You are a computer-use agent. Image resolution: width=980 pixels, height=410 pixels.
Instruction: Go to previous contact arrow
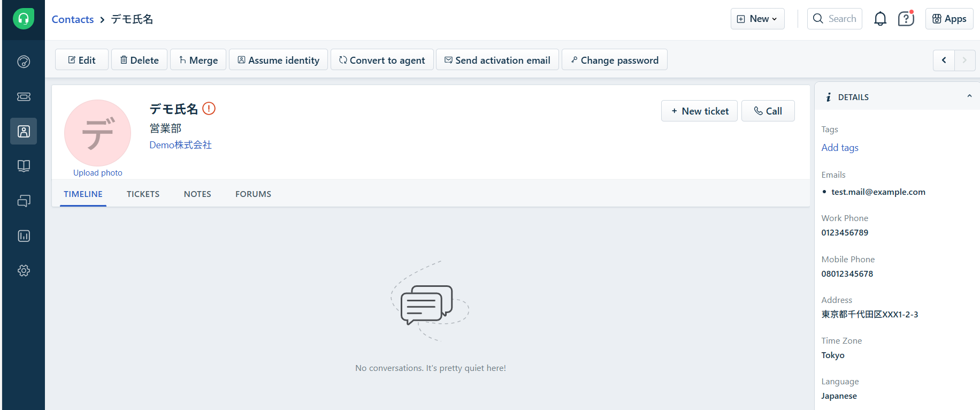[x=944, y=60]
